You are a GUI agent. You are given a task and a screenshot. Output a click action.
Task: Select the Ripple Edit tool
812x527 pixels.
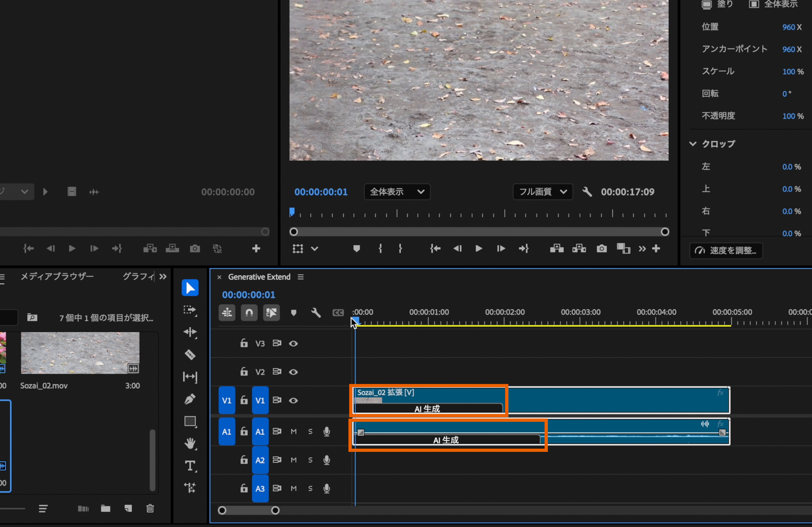point(190,332)
